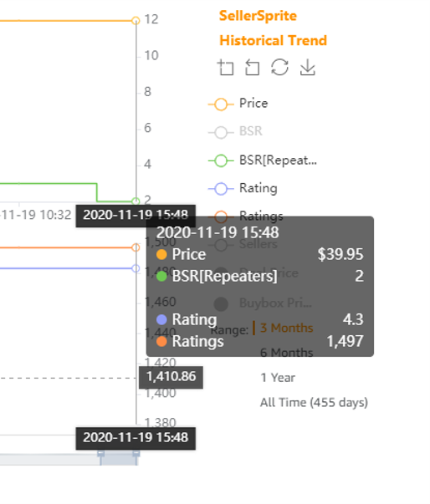This screenshot has width=430, height=504.
Task: Click the Price data point at 12
Action: click(136, 21)
